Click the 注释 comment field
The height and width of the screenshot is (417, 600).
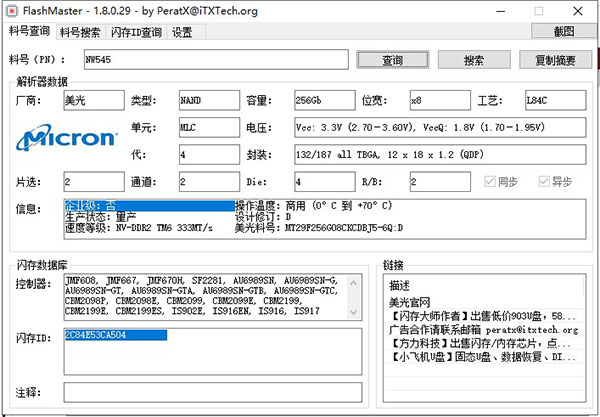point(213,392)
